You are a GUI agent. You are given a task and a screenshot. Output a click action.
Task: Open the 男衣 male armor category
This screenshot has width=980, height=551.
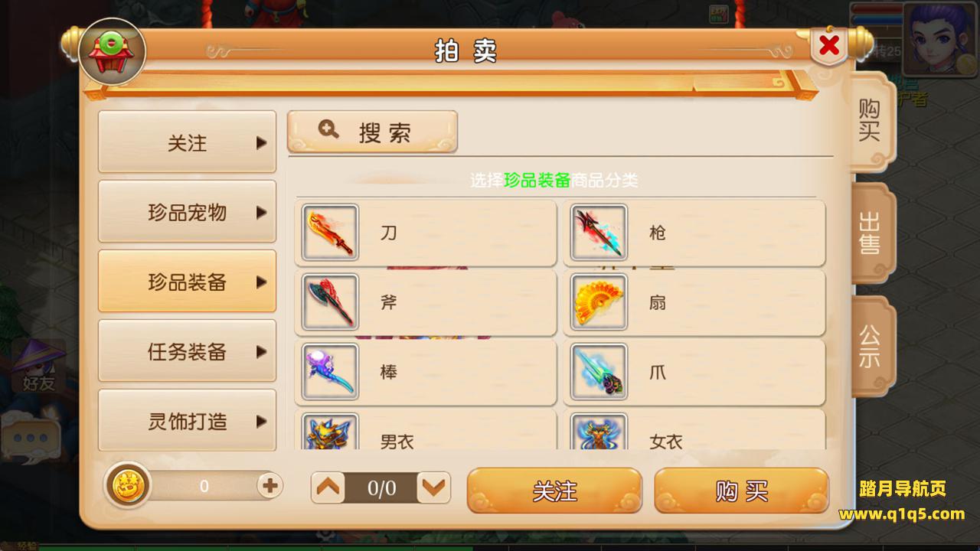click(426, 430)
